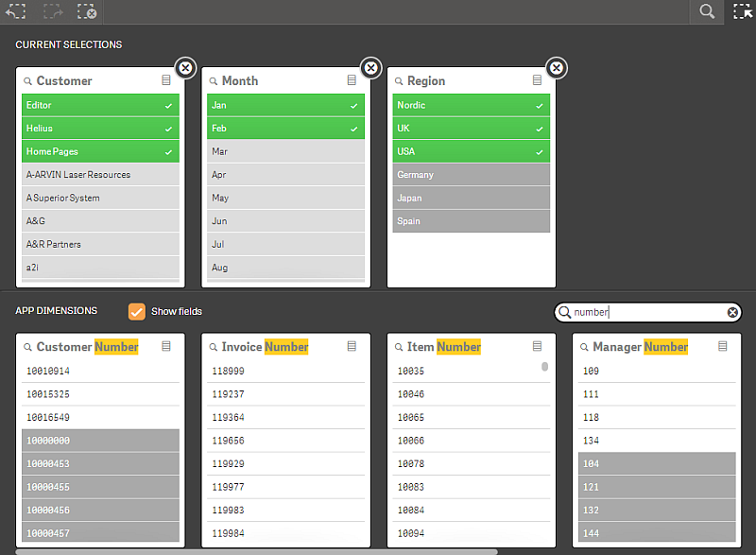Open the Manager Number list menu icon

[723, 347]
